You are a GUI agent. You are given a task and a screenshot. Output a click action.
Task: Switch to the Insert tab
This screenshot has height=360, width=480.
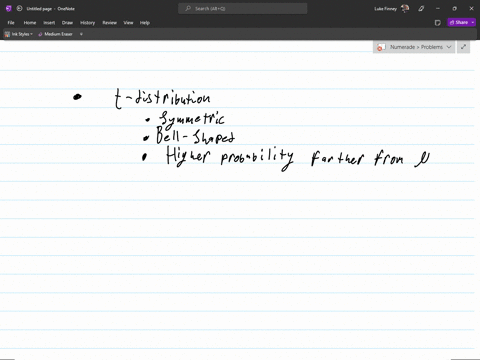click(49, 23)
